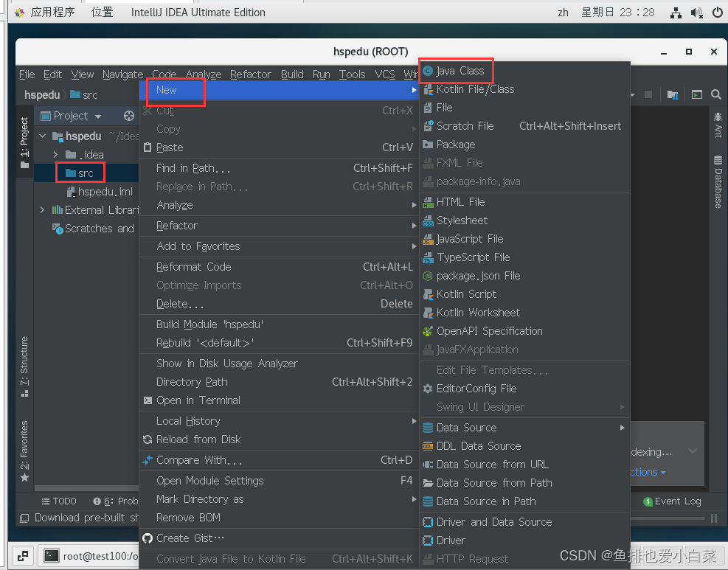Click the Reload from Disk icon
728x570 pixels.
tap(148, 439)
